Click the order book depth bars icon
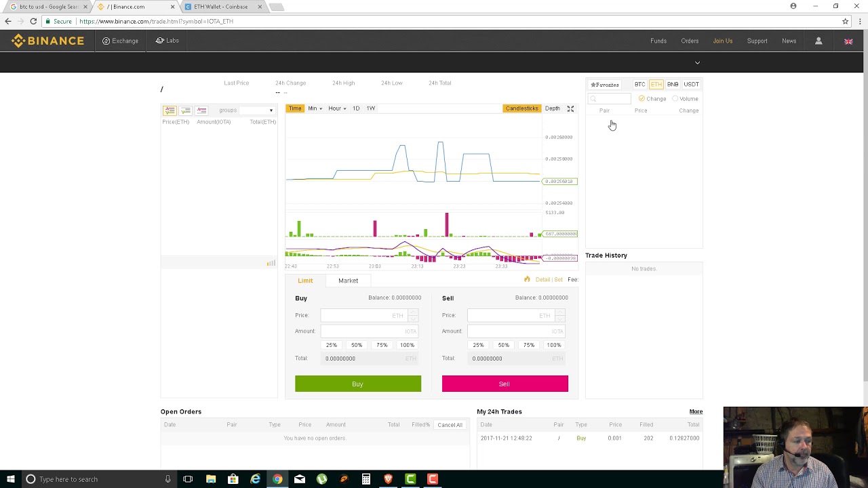This screenshot has width=868, height=488. (271, 263)
